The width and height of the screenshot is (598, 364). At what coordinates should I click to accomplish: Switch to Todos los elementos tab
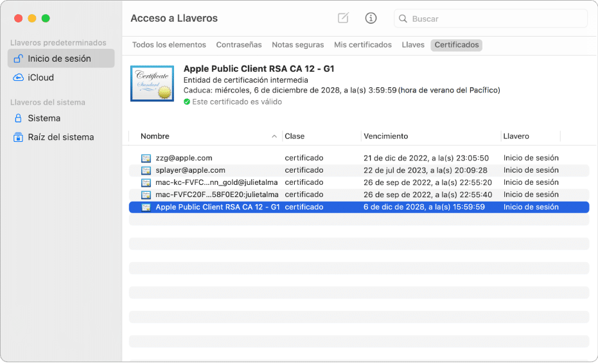tap(169, 45)
